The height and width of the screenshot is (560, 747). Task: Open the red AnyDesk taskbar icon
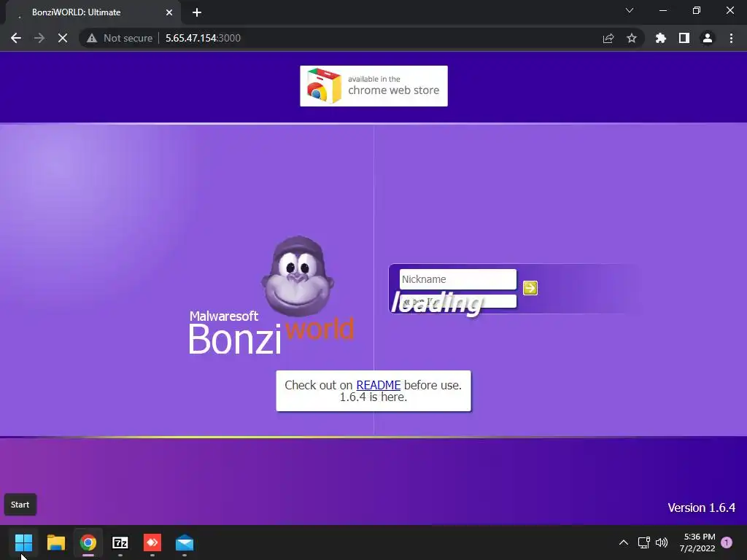[x=152, y=542]
